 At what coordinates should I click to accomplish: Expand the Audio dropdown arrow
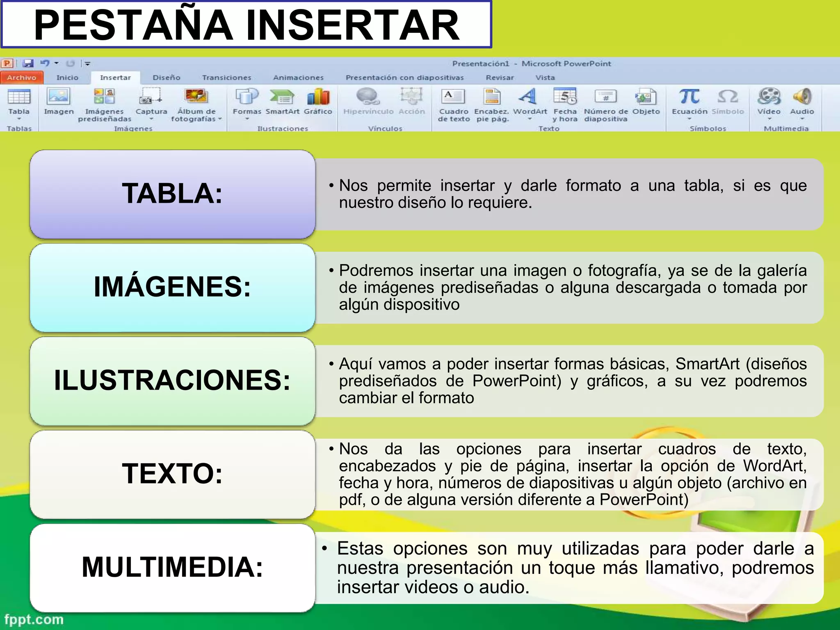[x=802, y=119]
